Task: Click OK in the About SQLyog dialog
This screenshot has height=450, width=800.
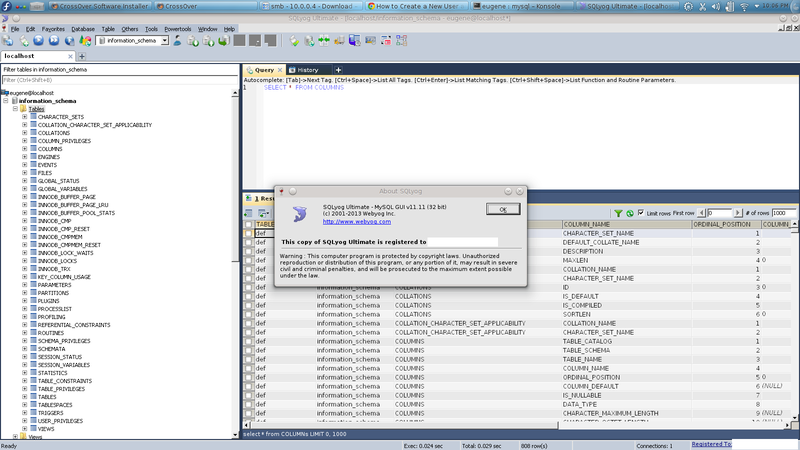Action: (503, 209)
